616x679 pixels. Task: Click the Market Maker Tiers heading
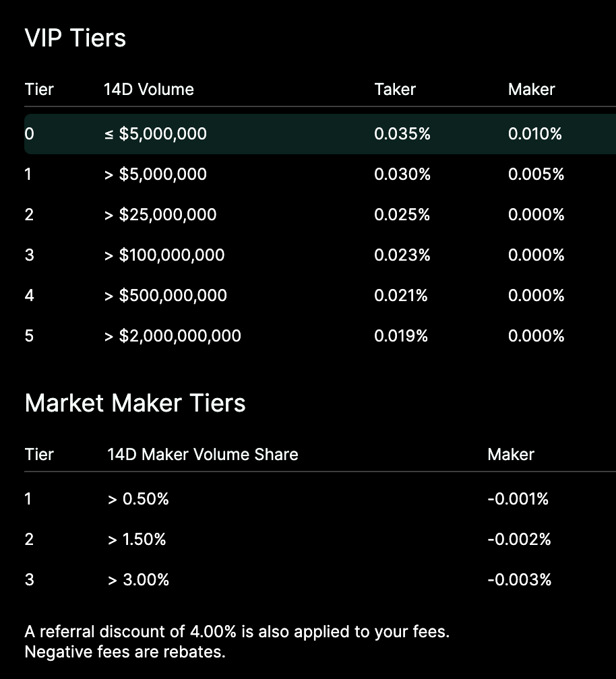tap(135, 403)
